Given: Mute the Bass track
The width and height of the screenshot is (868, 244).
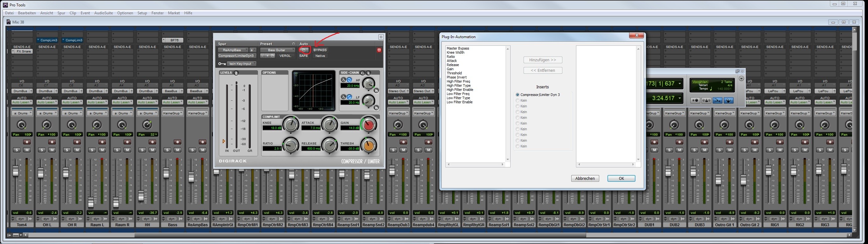Looking at the screenshot, I should (x=178, y=150).
